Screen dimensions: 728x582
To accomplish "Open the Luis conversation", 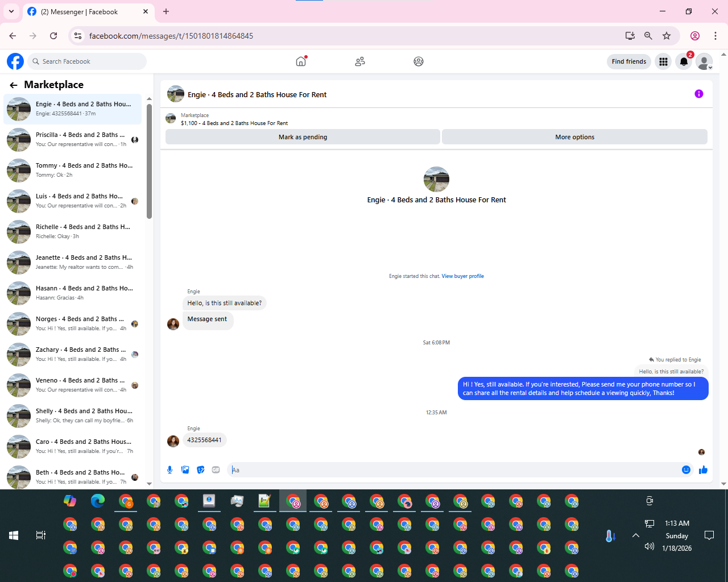I will pyautogui.click(x=73, y=201).
